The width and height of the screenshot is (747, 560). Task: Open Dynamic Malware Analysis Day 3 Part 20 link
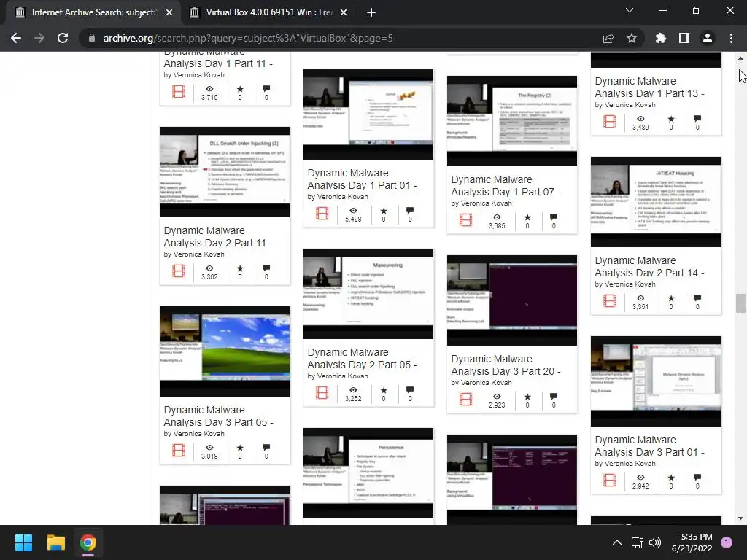coord(506,365)
